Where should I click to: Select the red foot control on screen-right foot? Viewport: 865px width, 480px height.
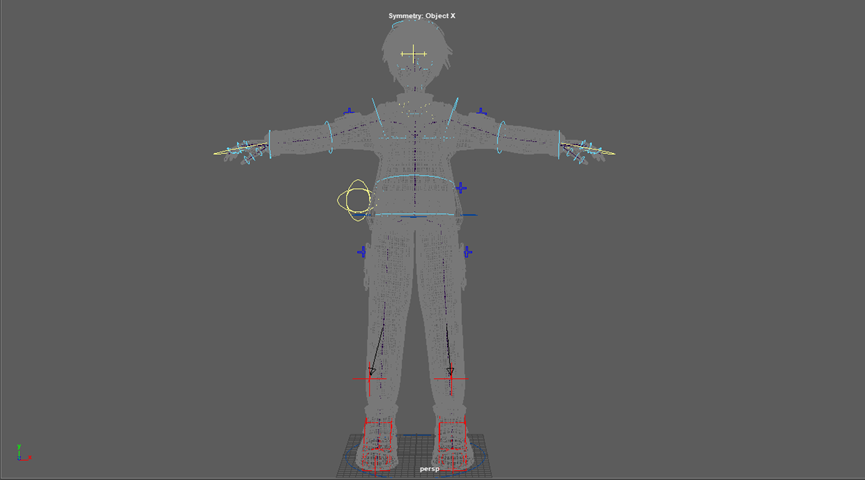pyautogui.click(x=453, y=445)
